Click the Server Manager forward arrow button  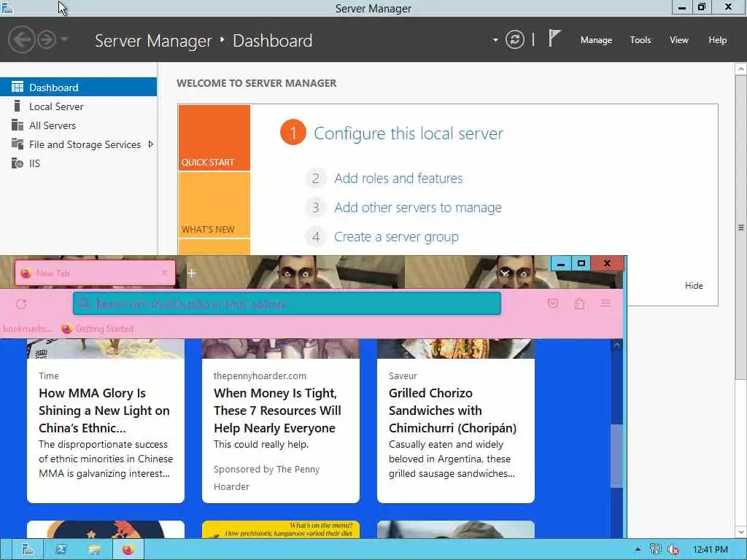click(x=47, y=39)
